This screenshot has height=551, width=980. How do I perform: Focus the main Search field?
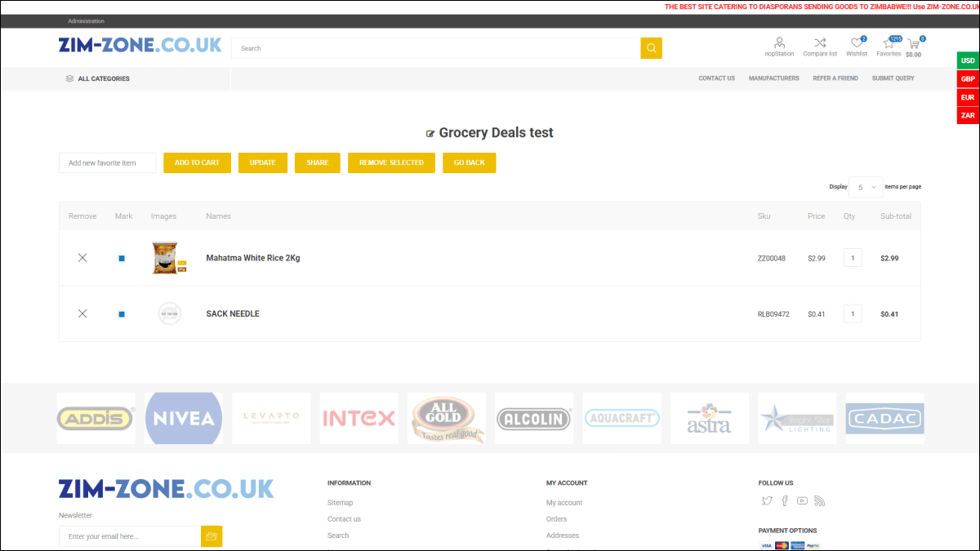pos(436,48)
